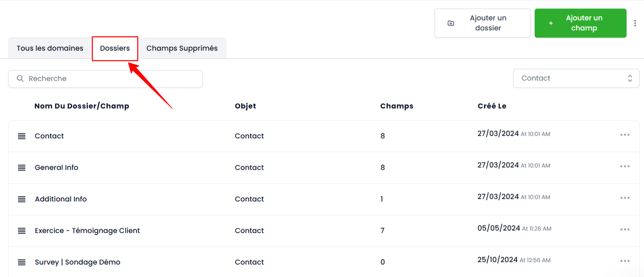Click Ajouter un dossier button
The height and width of the screenshot is (277, 644).
coord(482,23)
